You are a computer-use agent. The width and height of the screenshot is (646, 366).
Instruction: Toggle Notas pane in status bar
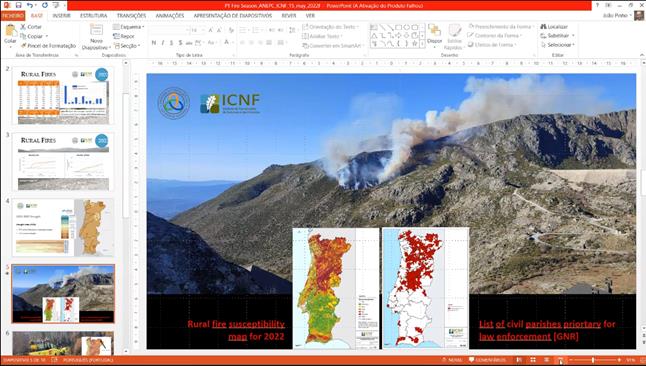pyautogui.click(x=452, y=360)
